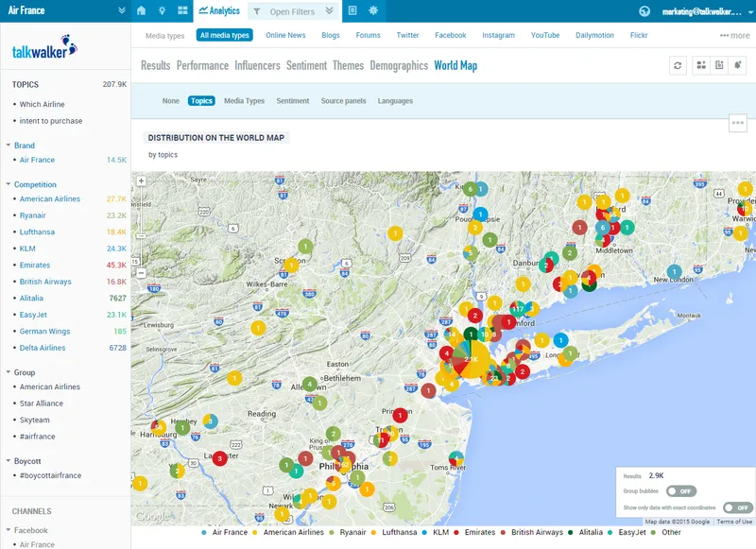Toggle the Group bubbles switch
756x549 pixels.
(x=681, y=491)
